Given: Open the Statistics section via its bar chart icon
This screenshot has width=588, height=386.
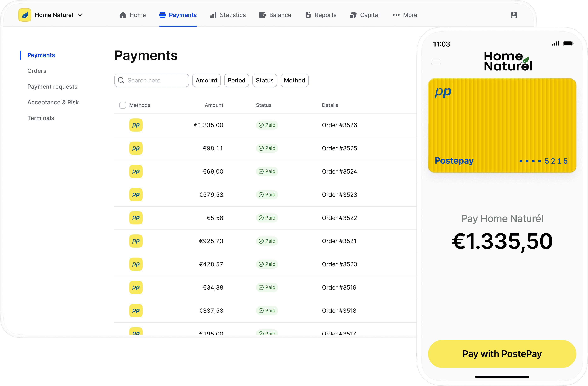Looking at the screenshot, I should coord(213,15).
